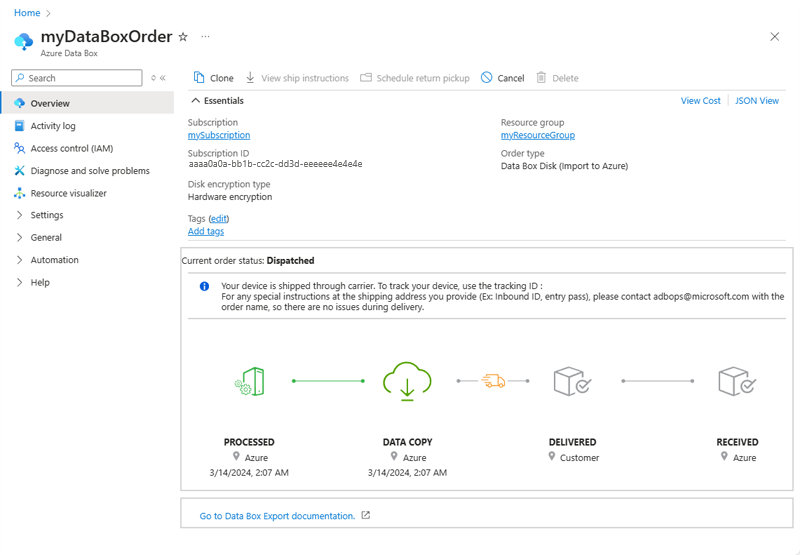The width and height of the screenshot is (800, 555).
Task: Open Diagnose and solve problems
Action: 89,171
